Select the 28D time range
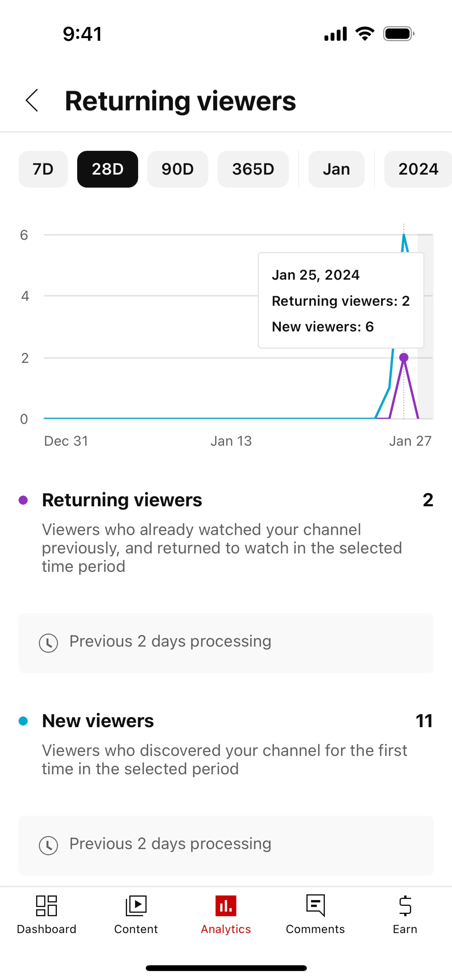The image size is (452, 980). [x=107, y=169]
